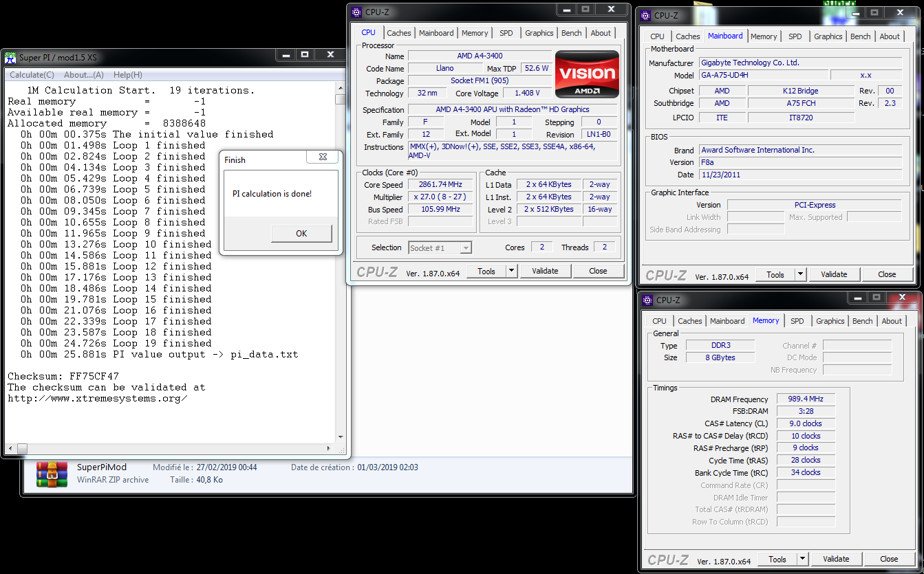
Task: Click Tools button in CPU window
Action: (x=486, y=271)
